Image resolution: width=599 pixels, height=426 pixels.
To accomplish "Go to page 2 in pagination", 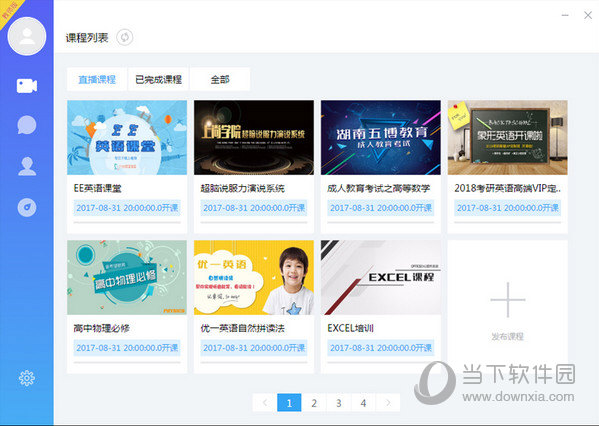I will (314, 403).
